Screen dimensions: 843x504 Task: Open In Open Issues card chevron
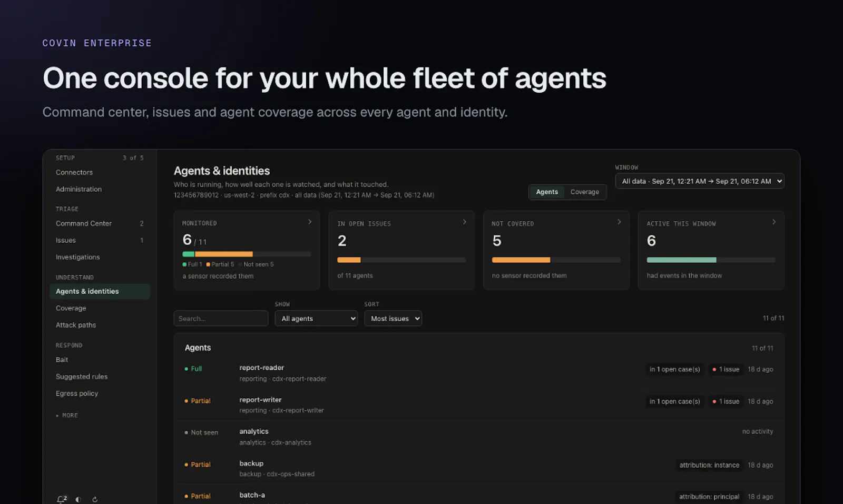click(464, 222)
